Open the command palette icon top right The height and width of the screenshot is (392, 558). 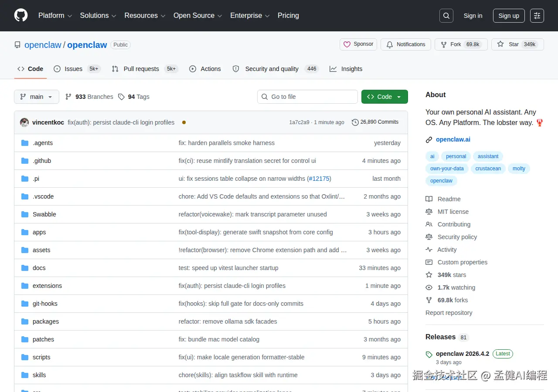pyautogui.click(x=537, y=15)
